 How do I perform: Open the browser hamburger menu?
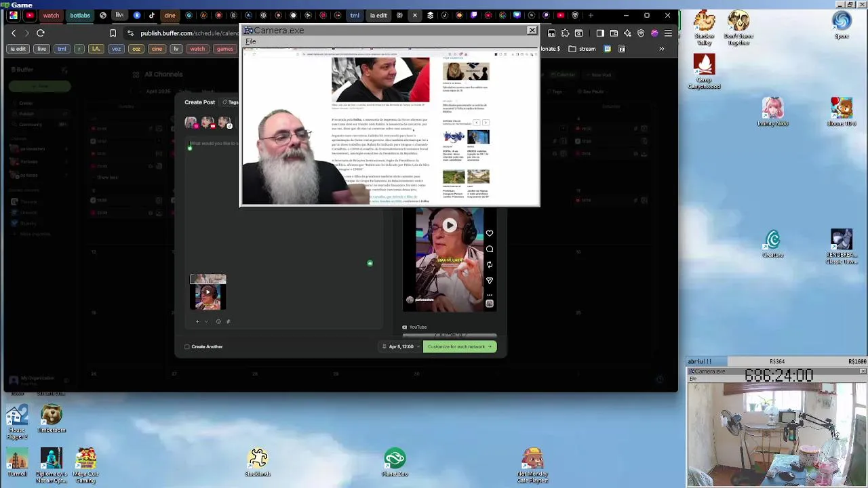668,33
